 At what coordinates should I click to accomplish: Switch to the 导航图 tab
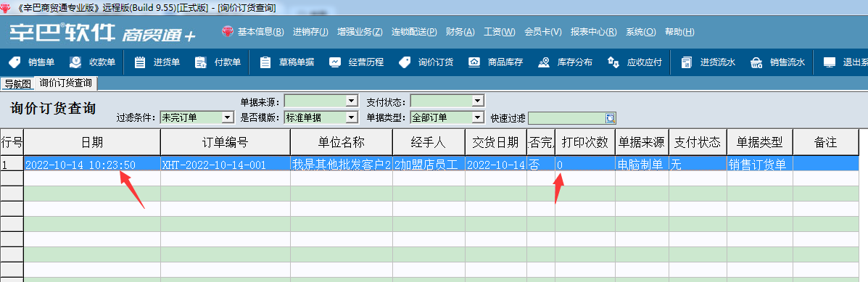tap(17, 84)
